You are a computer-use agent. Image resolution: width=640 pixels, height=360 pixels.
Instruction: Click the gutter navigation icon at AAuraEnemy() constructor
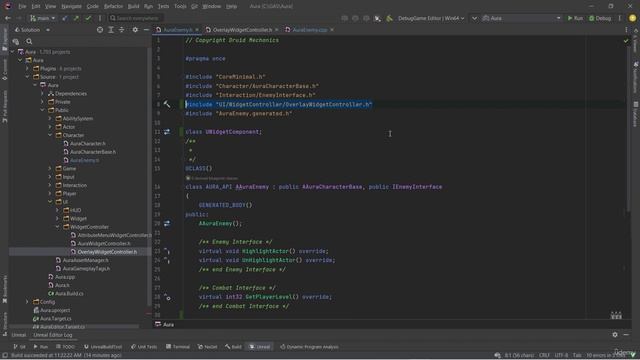(167, 224)
